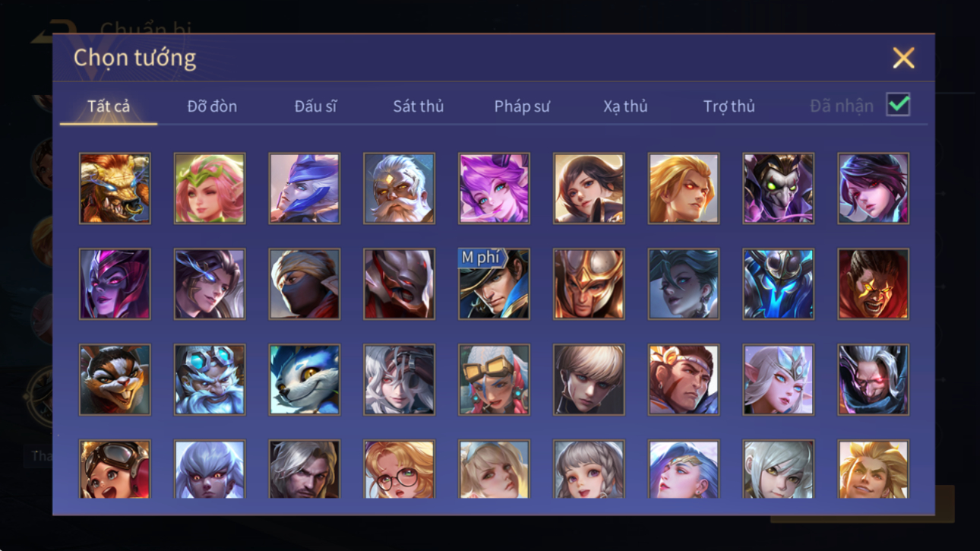Select the goggles-wearing girl with pink braids

pyautogui.click(x=494, y=380)
